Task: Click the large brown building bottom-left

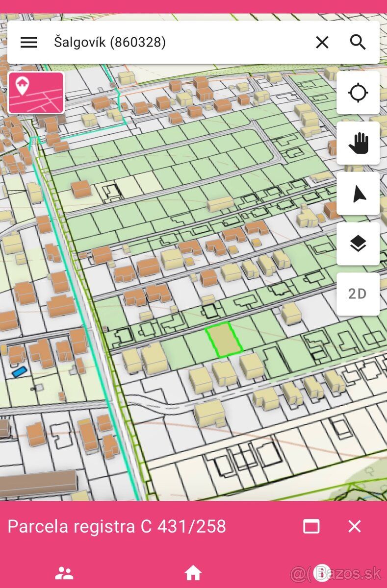Action: click(38, 483)
